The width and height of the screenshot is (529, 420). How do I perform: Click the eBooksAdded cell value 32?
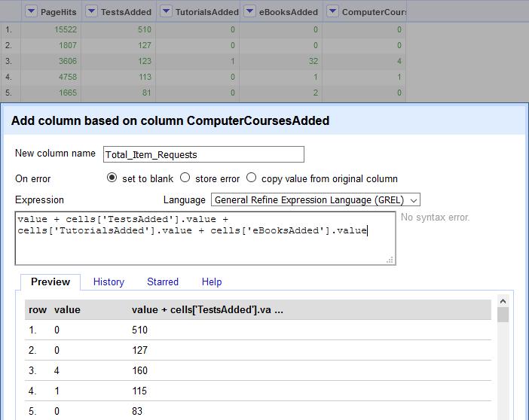(313, 62)
